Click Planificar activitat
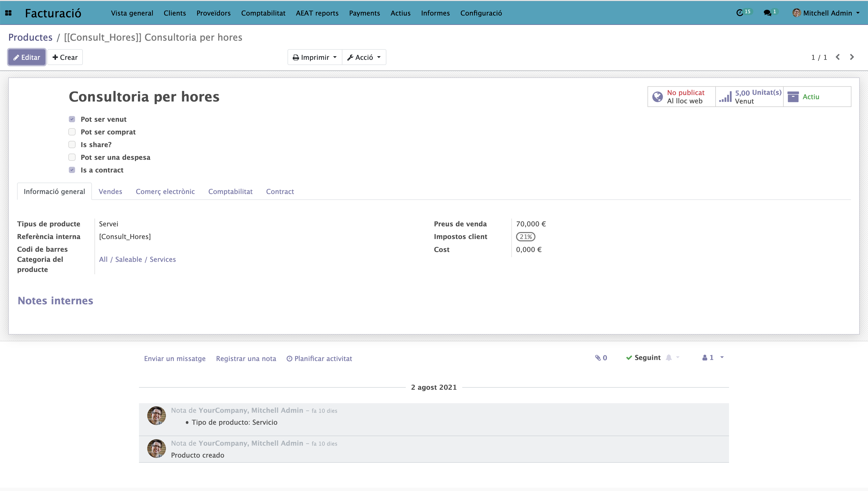 tap(319, 358)
